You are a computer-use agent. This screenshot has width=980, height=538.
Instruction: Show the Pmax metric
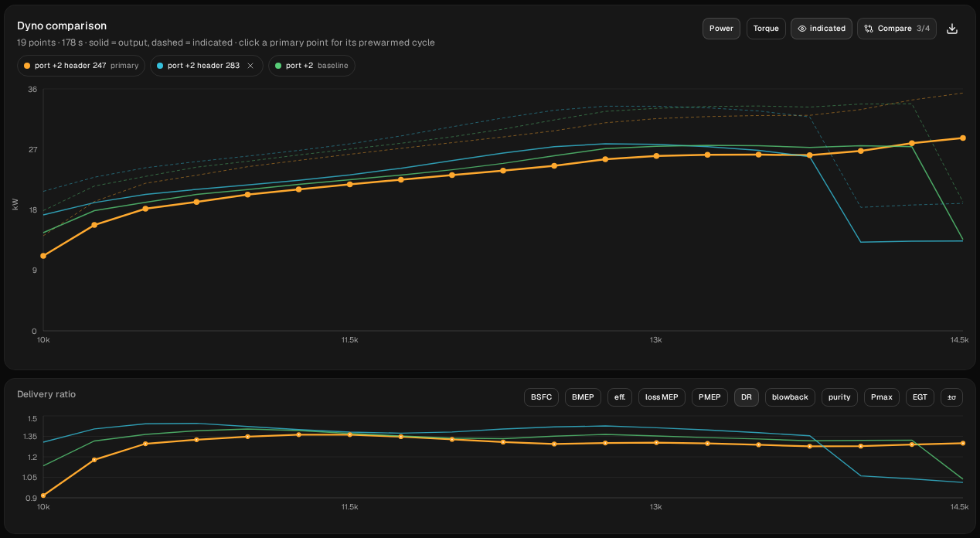pyautogui.click(x=881, y=397)
